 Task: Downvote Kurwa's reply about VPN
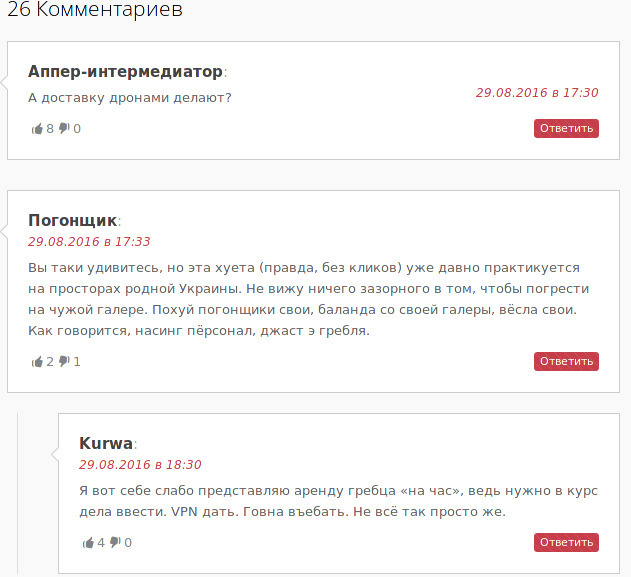point(115,542)
